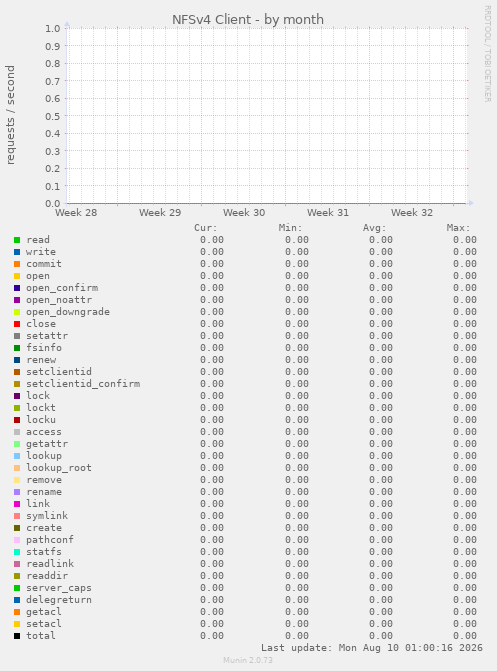The height and width of the screenshot is (671, 497).
Task: Click the Max column header
Action: [x=458, y=228]
